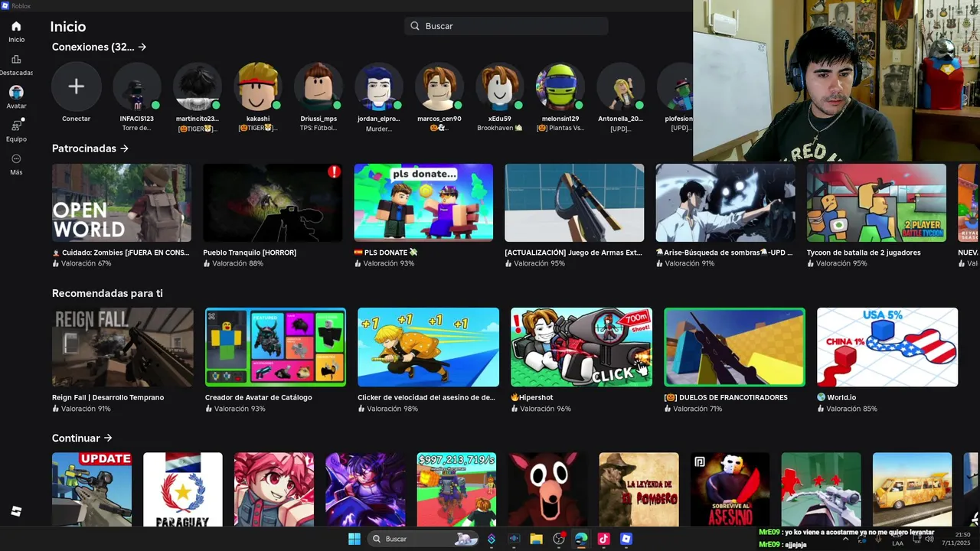Continue the purple anime character game
980x551 pixels.
pyautogui.click(x=365, y=489)
